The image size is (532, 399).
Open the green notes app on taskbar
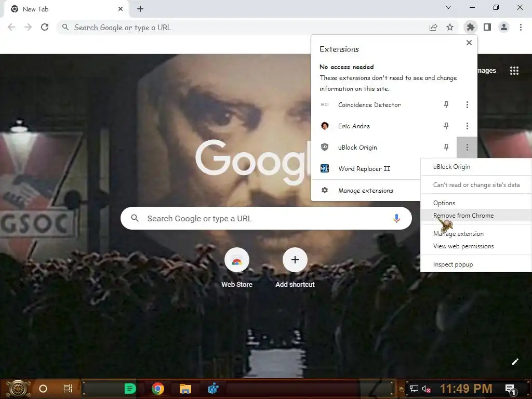tap(130, 389)
